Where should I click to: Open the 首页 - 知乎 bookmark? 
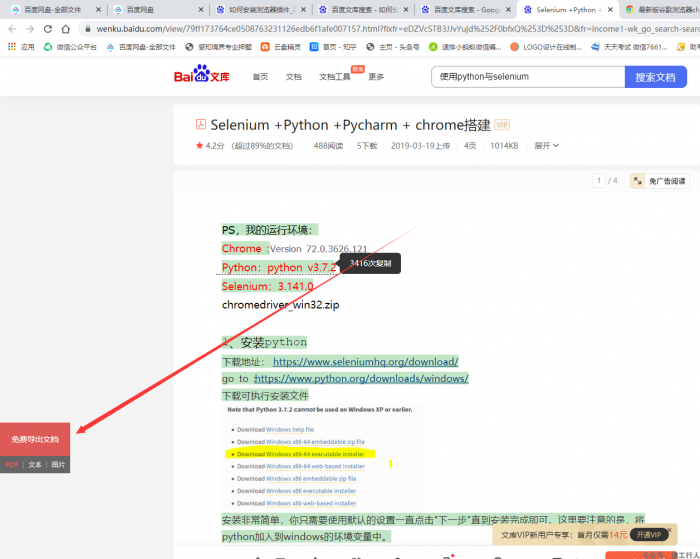pos(333,46)
